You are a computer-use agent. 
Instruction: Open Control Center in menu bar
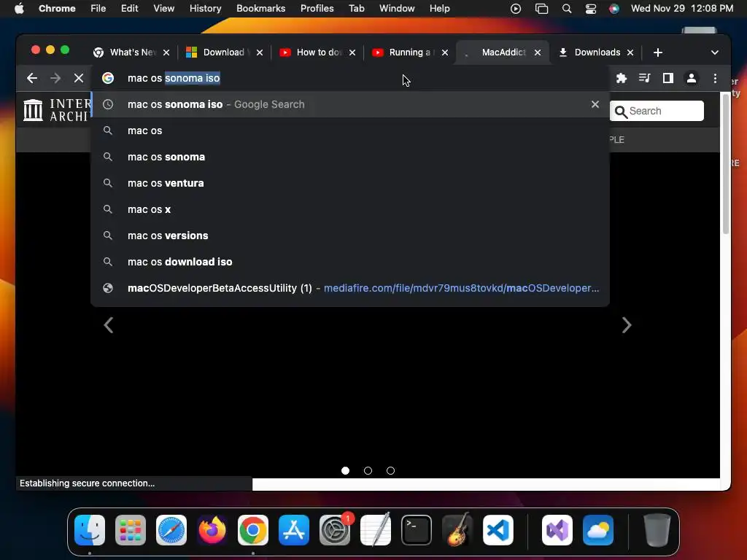591,9
